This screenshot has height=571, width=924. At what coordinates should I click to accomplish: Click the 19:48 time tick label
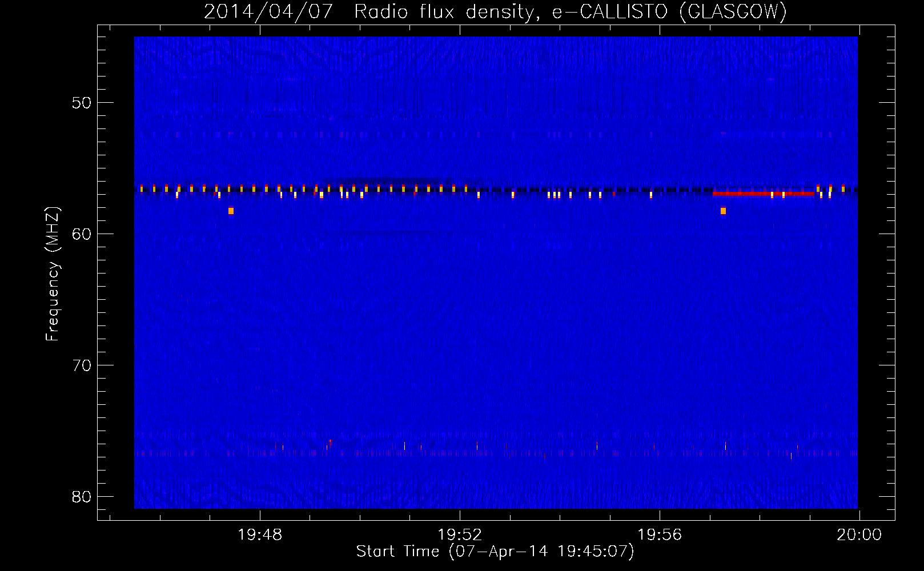point(260,535)
